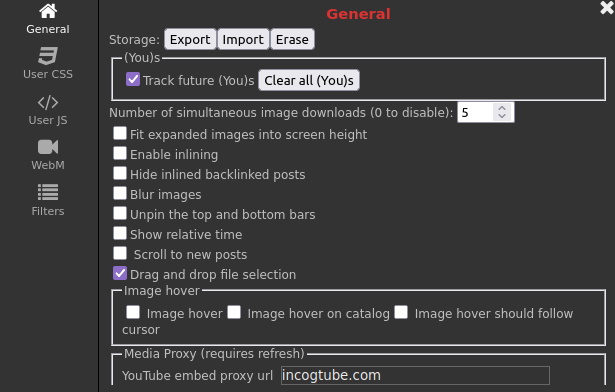Uncheck Track future (You)s
The width and height of the screenshot is (615, 392).
click(x=133, y=79)
